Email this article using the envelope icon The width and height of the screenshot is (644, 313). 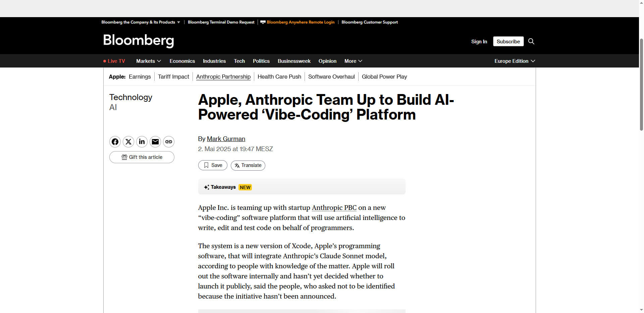[155, 141]
